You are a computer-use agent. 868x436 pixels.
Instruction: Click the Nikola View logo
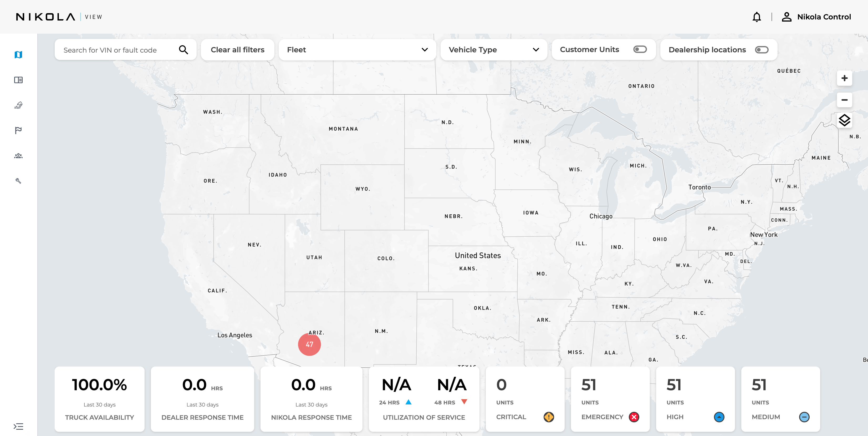coord(59,17)
